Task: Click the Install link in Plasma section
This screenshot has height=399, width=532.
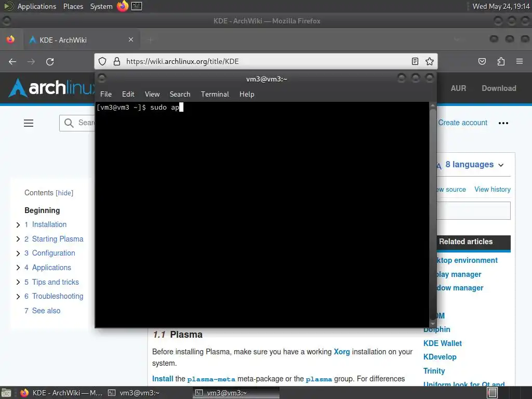Action: [x=163, y=379]
